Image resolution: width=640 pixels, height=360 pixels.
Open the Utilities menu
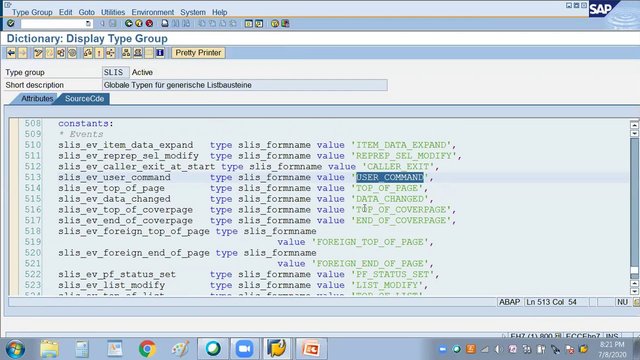coord(113,12)
